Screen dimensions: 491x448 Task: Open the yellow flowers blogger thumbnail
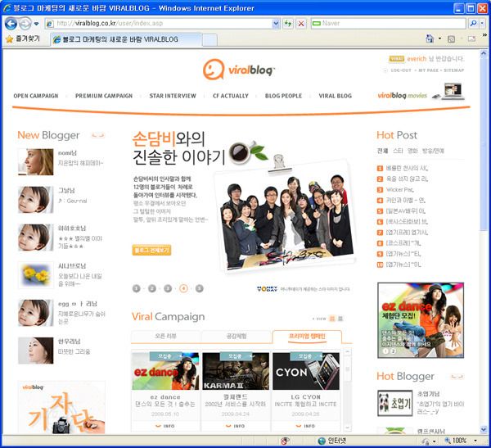coord(36,275)
